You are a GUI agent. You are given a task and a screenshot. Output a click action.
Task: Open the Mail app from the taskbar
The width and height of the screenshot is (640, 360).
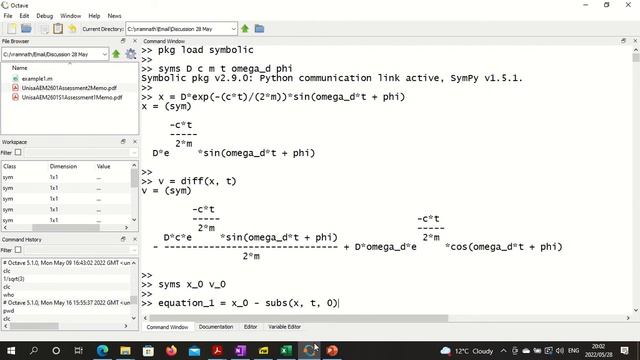pyautogui.click(x=194, y=351)
